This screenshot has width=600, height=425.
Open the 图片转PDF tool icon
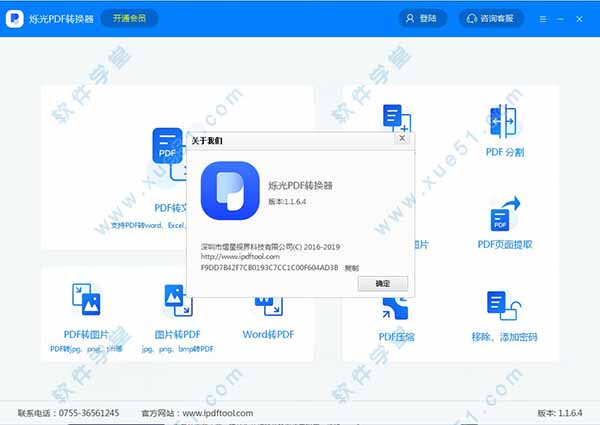(177, 301)
